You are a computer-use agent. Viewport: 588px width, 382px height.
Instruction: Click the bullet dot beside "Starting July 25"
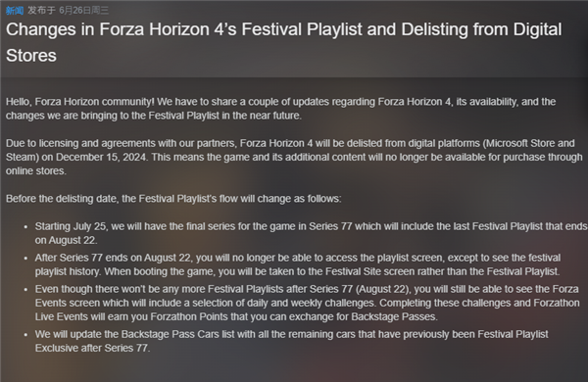[x=25, y=227]
